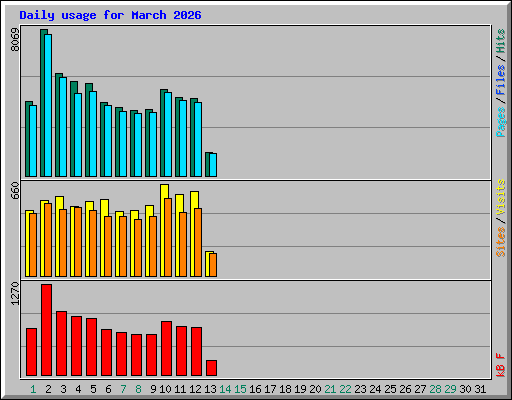Click the red "KB F" legend label
This screenshot has height=400, width=512.
(500, 365)
